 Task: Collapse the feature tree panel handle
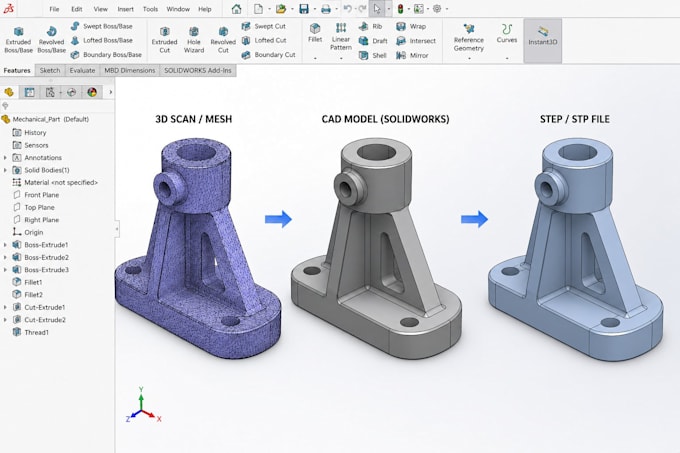pyautogui.click(x=117, y=229)
